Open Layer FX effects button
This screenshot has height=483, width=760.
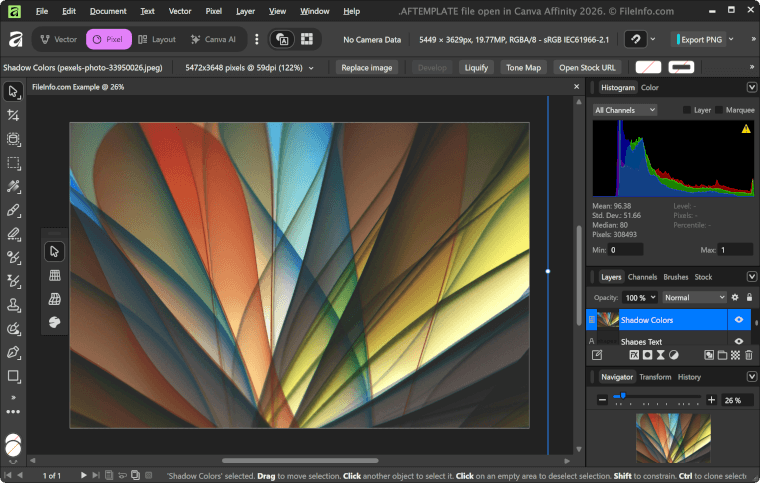click(x=634, y=355)
